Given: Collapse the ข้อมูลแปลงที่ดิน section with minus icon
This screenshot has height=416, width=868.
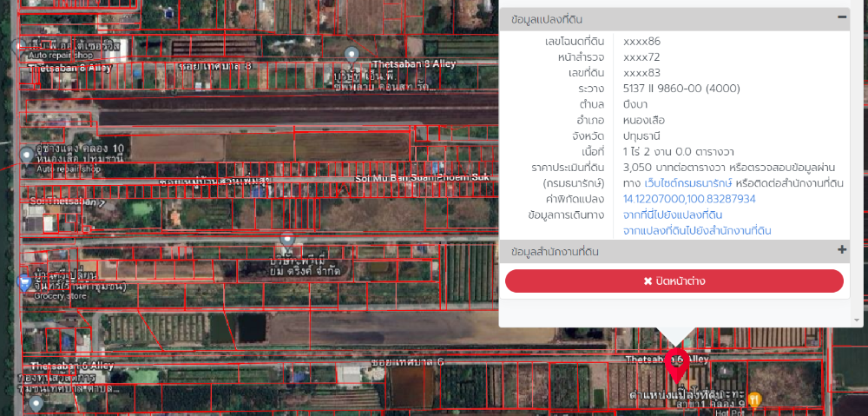Looking at the screenshot, I should point(842,17).
